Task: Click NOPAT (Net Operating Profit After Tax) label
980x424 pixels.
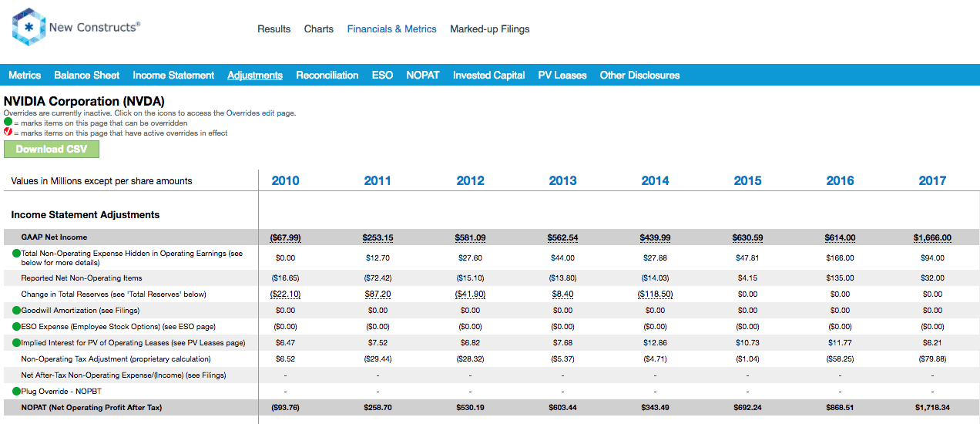Action: click(x=92, y=408)
